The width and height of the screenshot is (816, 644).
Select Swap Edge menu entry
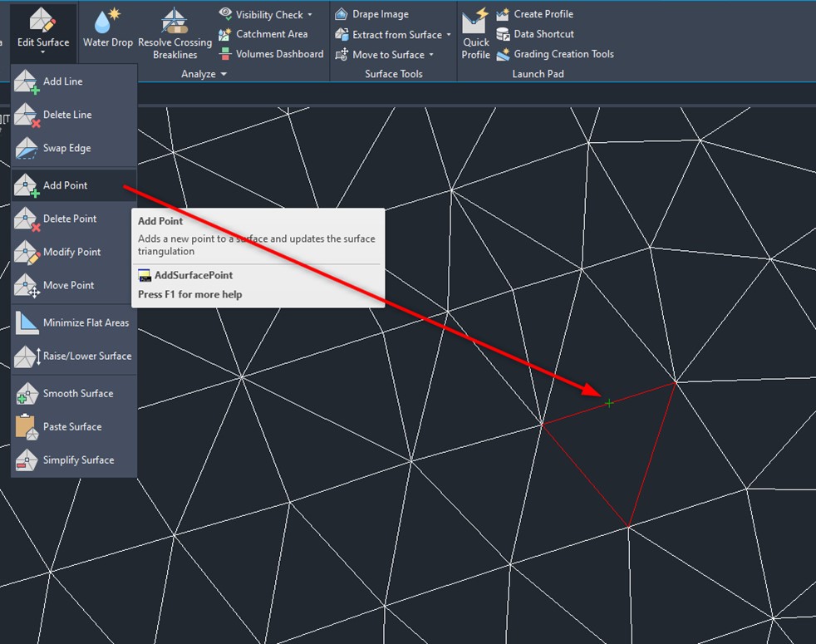[66, 148]
